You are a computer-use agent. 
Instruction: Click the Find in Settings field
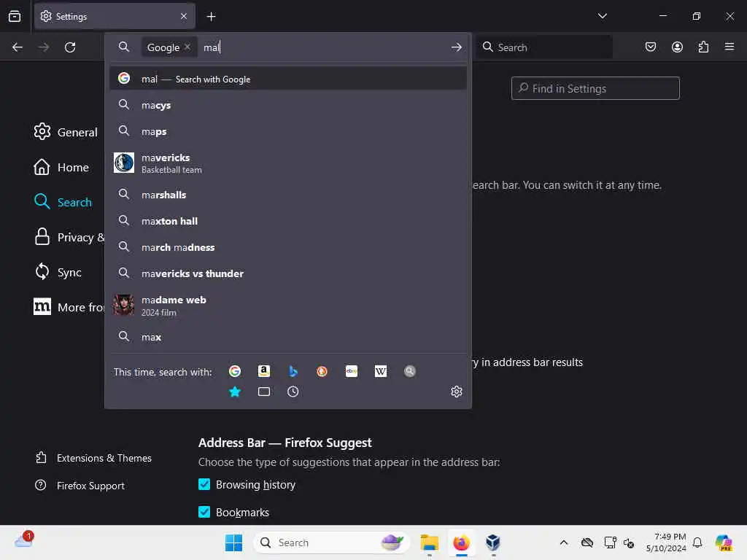coord(595,88)
